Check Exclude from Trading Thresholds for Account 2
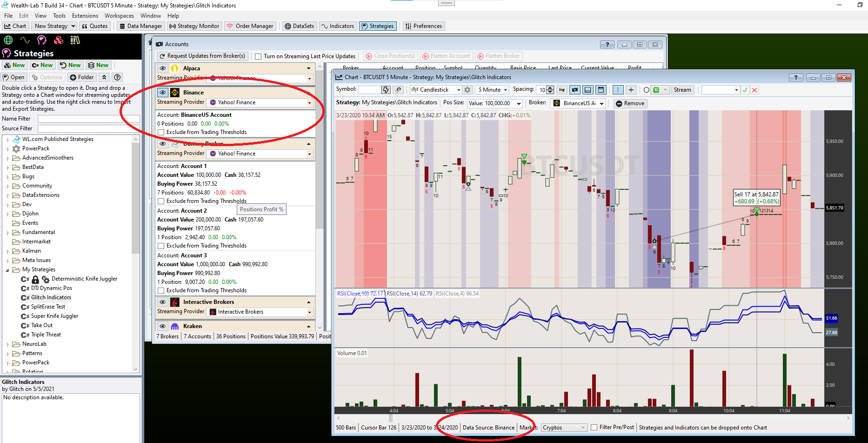The width and height of the screenshot is (868, 443). pyautogui.click(x=161, y=246)
